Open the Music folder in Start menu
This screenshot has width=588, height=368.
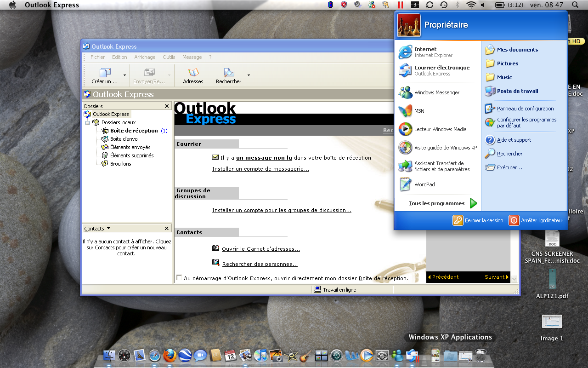(498, 77)
